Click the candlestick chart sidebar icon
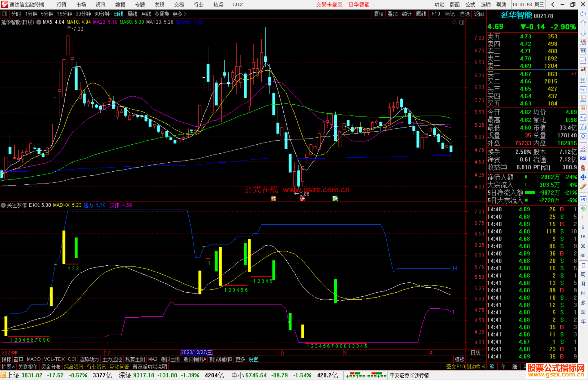 point(583,70)
